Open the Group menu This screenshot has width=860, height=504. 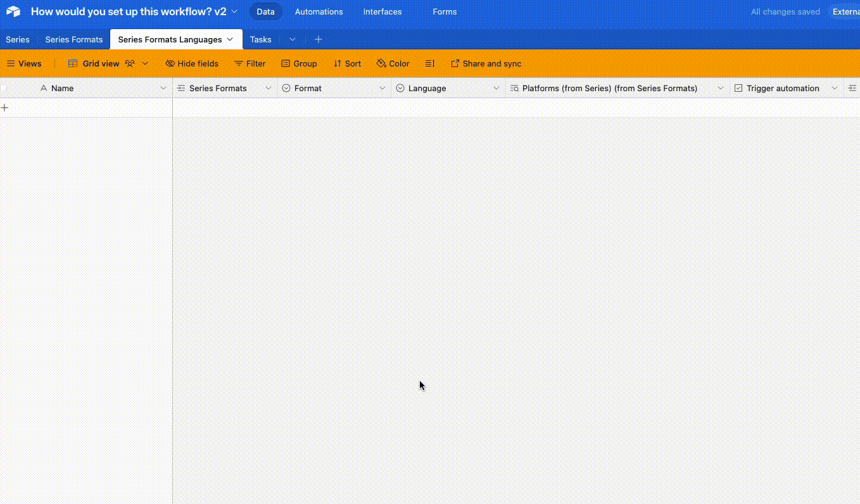pos(299,63)
